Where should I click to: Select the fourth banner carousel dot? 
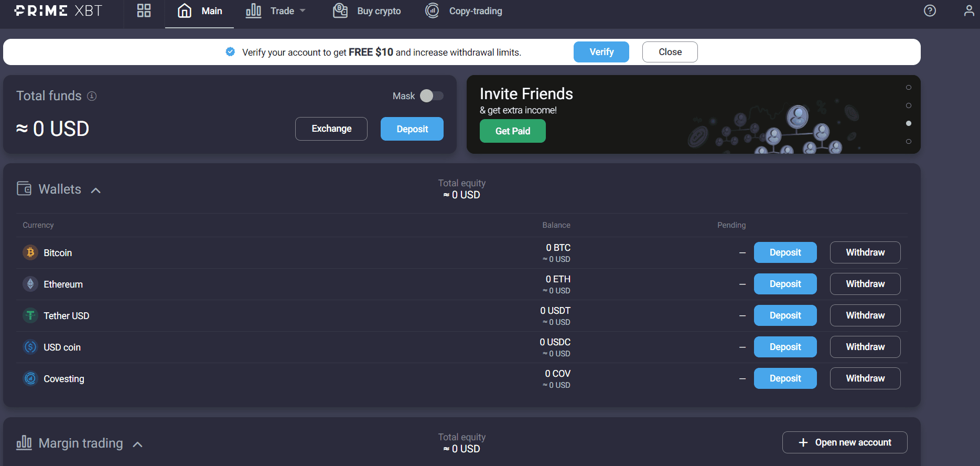909,141
